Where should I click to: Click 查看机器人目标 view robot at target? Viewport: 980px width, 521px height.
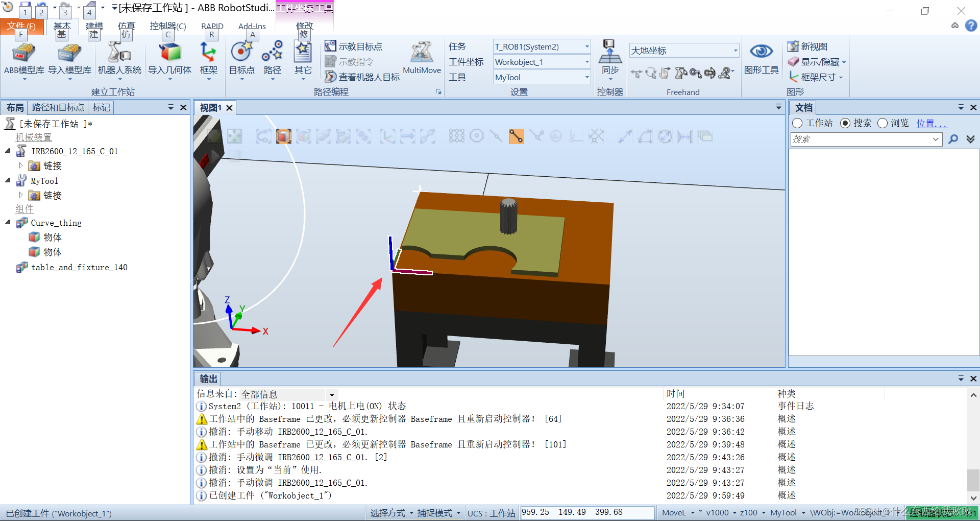coord(362,77)
